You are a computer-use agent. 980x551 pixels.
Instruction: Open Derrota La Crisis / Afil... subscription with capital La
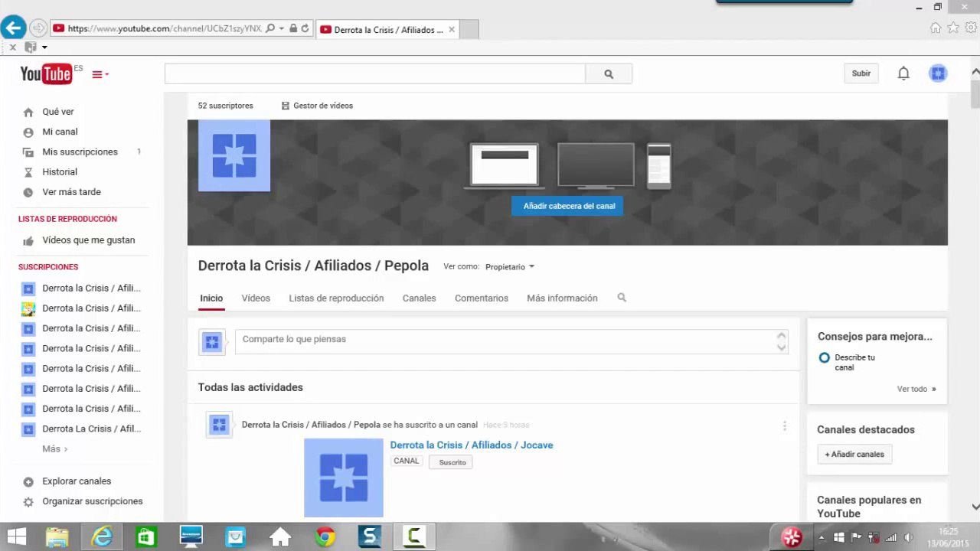click(92, 429)
